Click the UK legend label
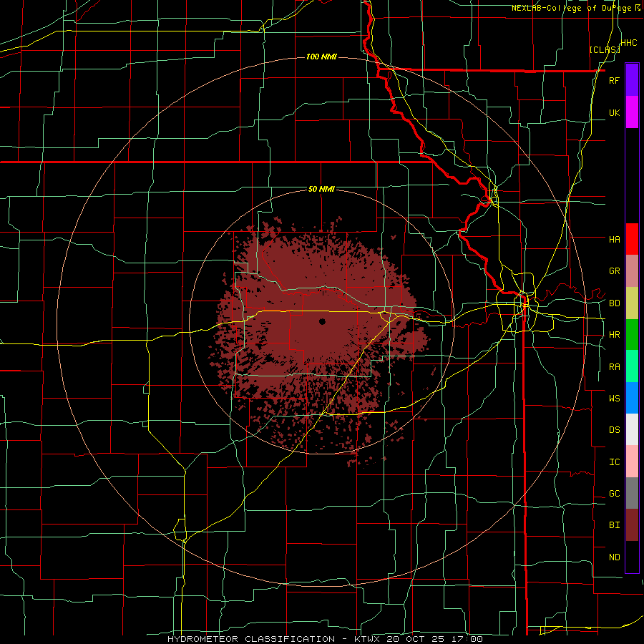The height and width of the screenshot is (644, 644). pyautogui.click(x=614, y=112)
